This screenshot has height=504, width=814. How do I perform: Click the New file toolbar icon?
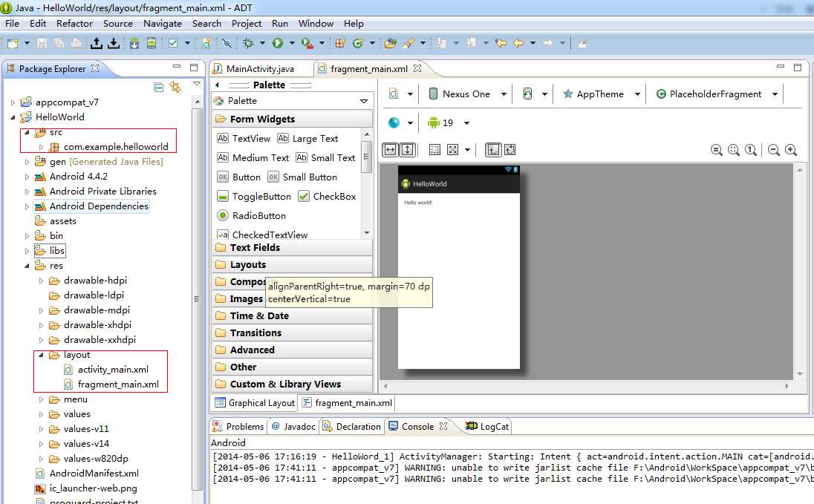click(x=13, y=44)
